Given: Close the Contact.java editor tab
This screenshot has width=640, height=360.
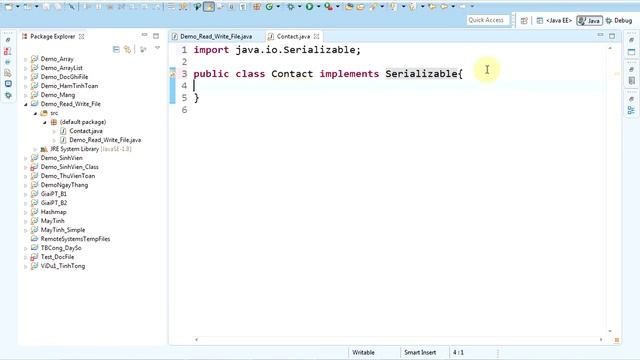Looking at the screenshot, I should point(316,36).
